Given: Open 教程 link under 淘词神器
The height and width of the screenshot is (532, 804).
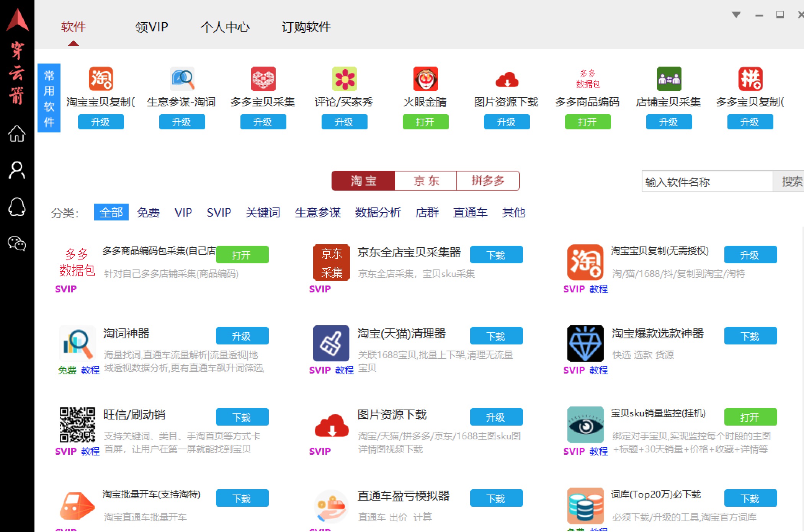Looking at the screenshot, I should click(x=90, y=370).
